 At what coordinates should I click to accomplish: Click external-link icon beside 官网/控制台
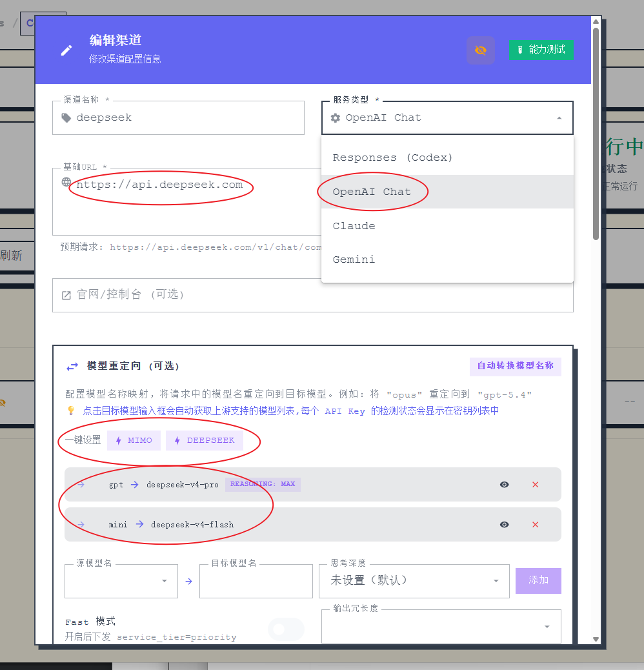[66, 295]
